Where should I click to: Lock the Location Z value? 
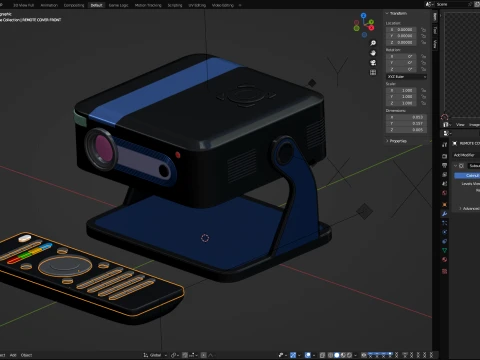tap(423, 42)
